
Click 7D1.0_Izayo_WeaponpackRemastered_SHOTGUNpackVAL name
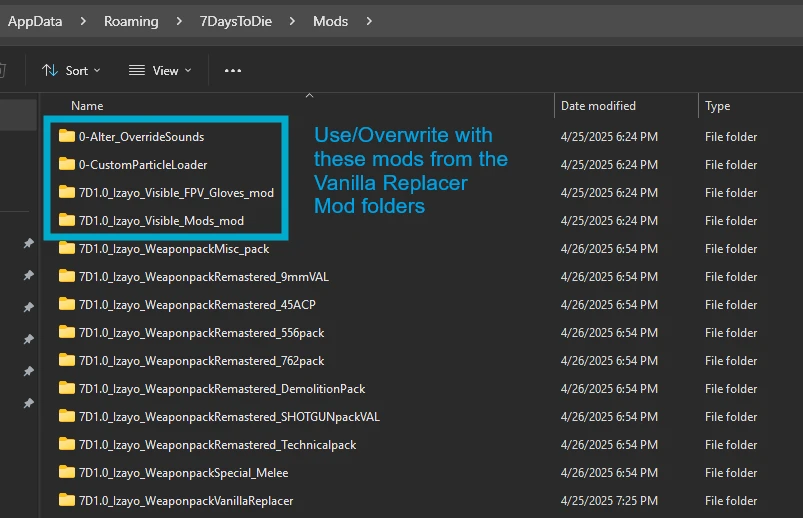pyautogui.click(x=229, y=417)
